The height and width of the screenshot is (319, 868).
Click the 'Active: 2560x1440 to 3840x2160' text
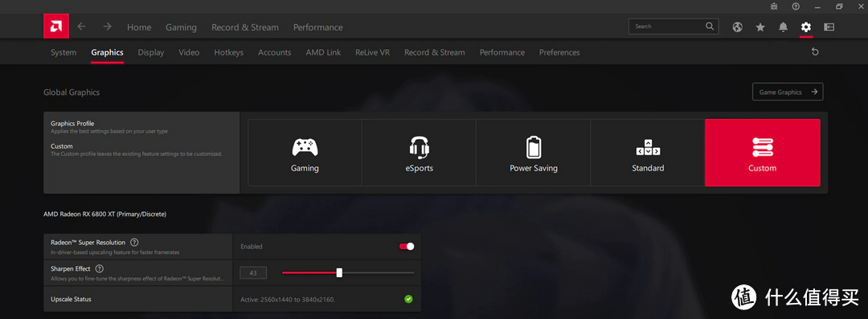288,300
